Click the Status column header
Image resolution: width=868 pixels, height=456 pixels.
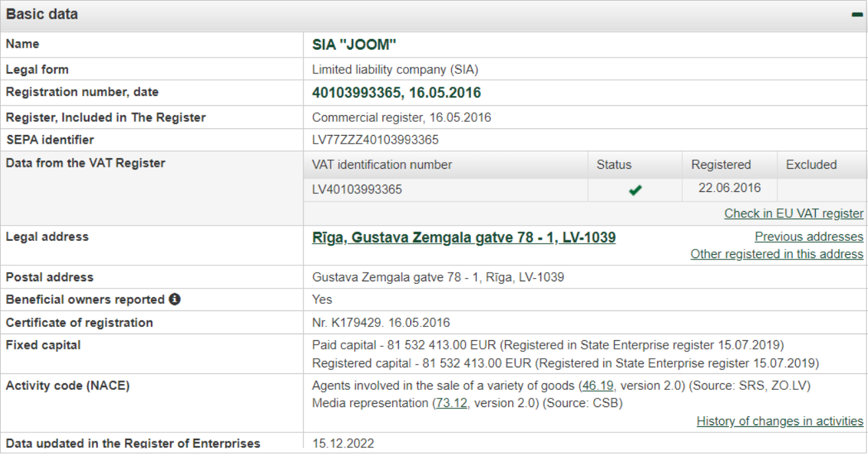point(614,165)
